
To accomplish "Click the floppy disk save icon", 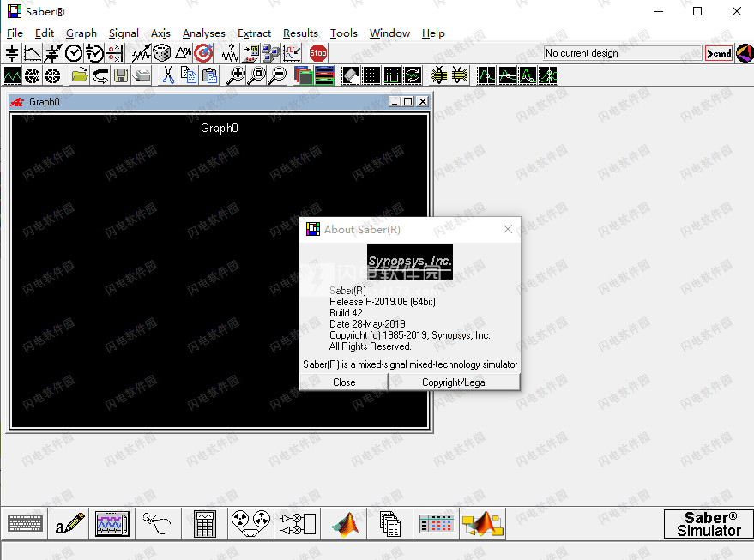I will (121, 76).
